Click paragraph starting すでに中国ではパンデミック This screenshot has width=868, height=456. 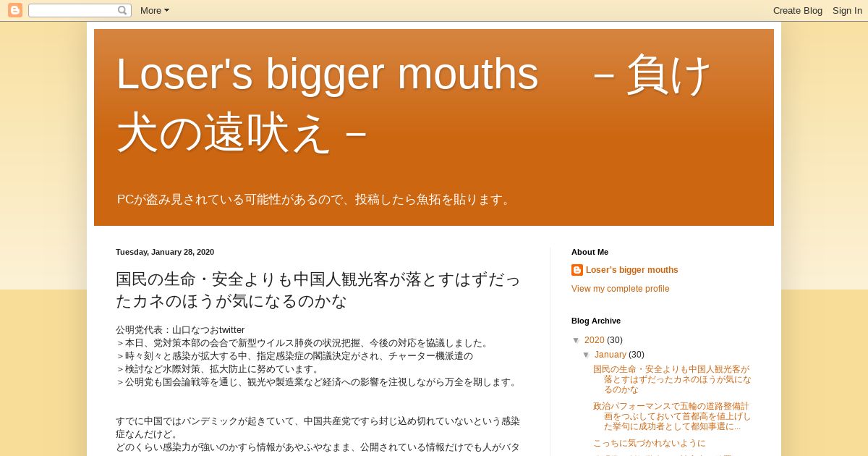pos(318,427)
